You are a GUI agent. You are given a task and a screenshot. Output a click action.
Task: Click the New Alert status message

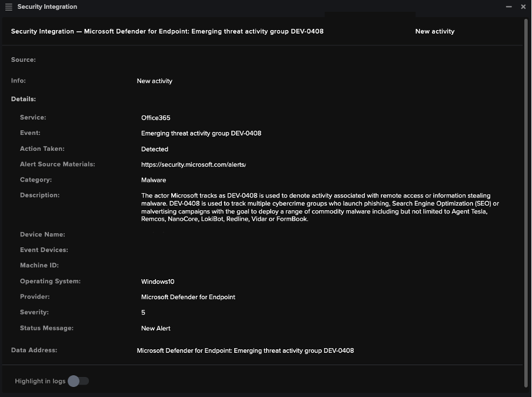coord(155,328)
